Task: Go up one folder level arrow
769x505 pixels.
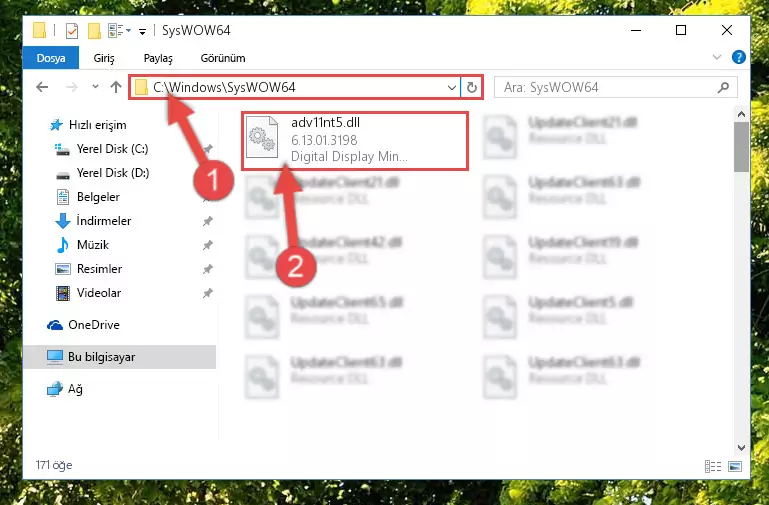Action: (x=116, y=87)
